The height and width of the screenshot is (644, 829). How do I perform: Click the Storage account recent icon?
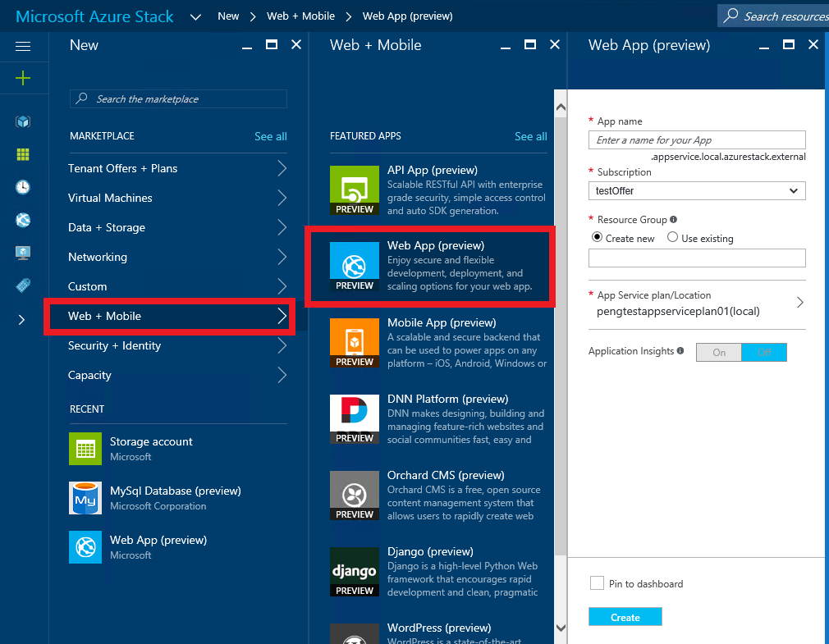tap(85, 449)
